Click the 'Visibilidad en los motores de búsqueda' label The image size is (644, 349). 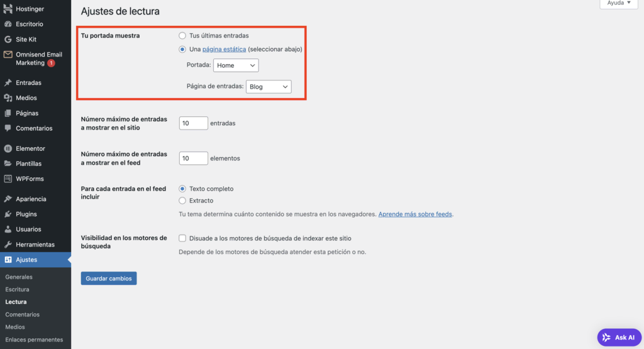click(x=124, y=242)
